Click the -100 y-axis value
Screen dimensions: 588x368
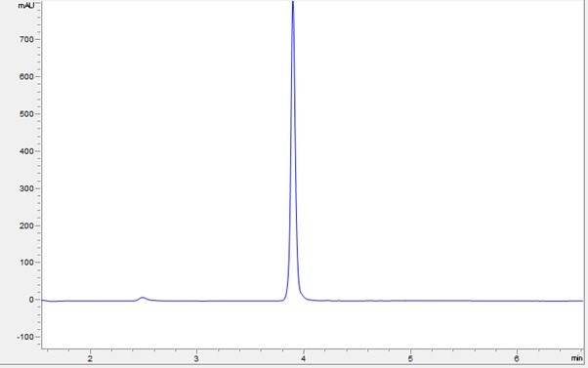pos(25,337)
